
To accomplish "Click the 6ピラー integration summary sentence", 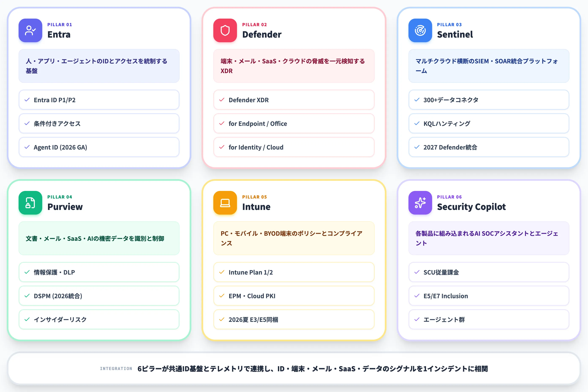I will coord(313,369).
